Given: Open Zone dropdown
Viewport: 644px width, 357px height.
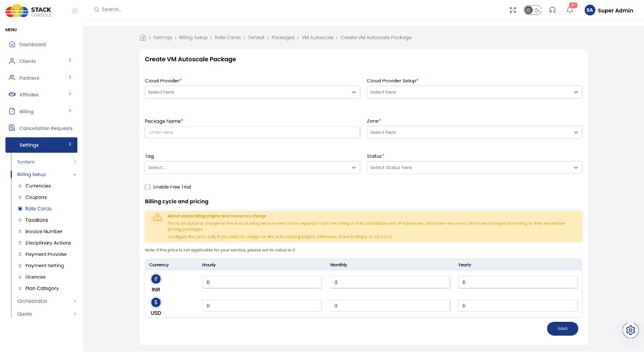Looking at the screenshot, I should [474, 133].
